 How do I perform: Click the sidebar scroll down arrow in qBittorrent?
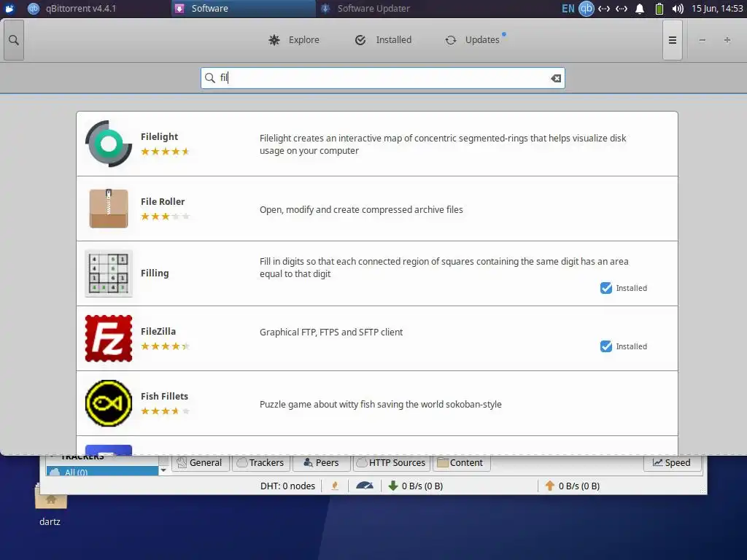pyautogui.click(x=163, y=470)
